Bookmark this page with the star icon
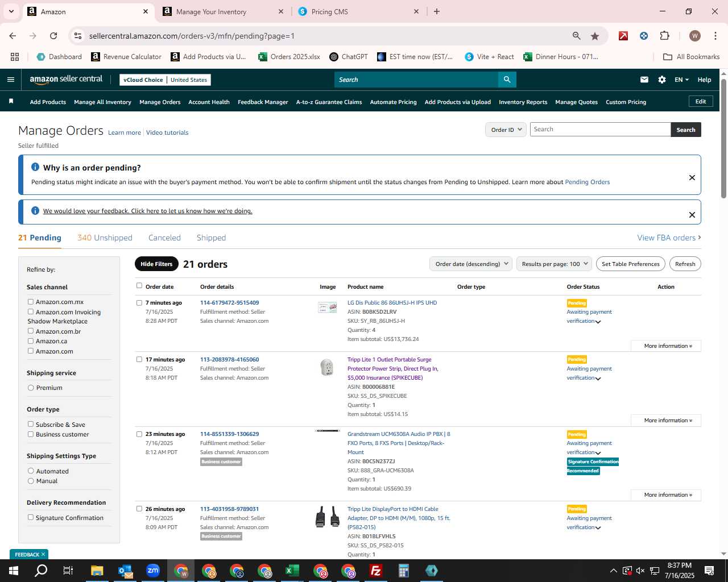 click(x=595, y=36)
